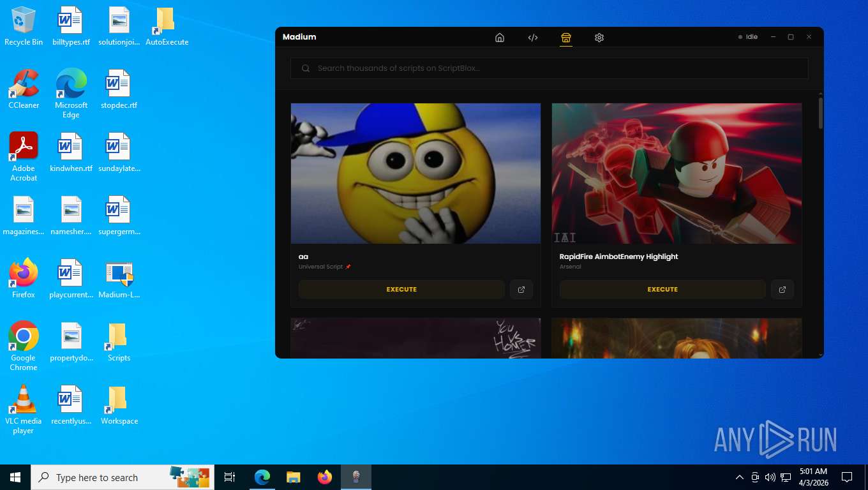Image resolution: width=868 pixels, height=490 pixels.
Task: Open external link for RapidFire Aimbot script
Action: click(x=782, y=290)
